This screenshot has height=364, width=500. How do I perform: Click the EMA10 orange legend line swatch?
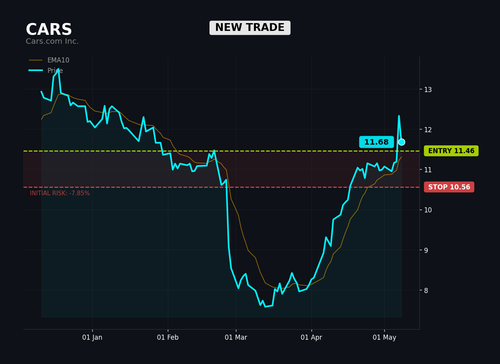tap(36, 60)
